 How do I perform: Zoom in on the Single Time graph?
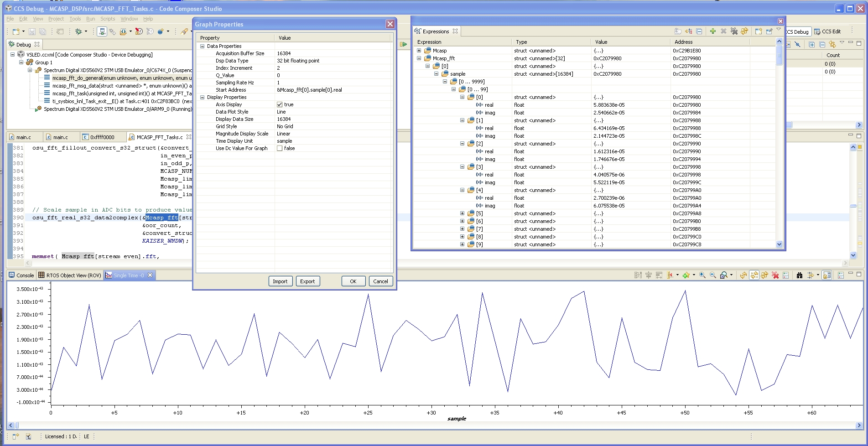click(x=702, y=275)
